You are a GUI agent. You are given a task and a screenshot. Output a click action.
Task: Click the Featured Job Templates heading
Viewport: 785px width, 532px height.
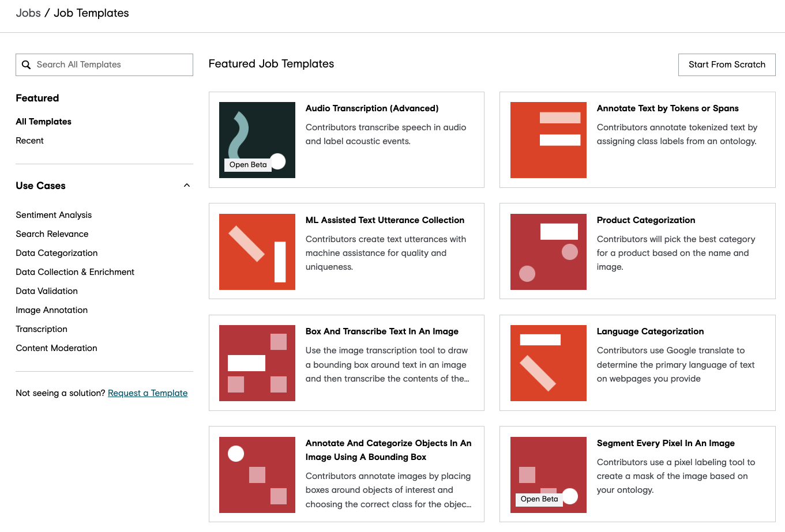271,64
